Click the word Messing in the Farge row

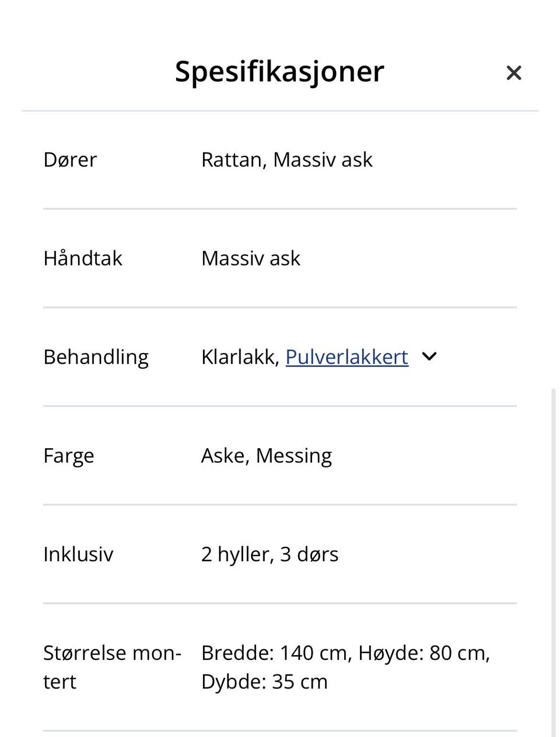coord(294,455)
